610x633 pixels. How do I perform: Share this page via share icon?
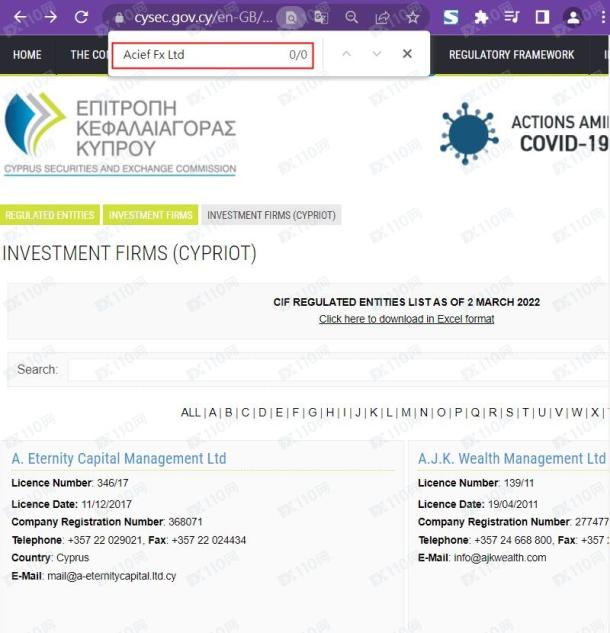tap(382, 17)
